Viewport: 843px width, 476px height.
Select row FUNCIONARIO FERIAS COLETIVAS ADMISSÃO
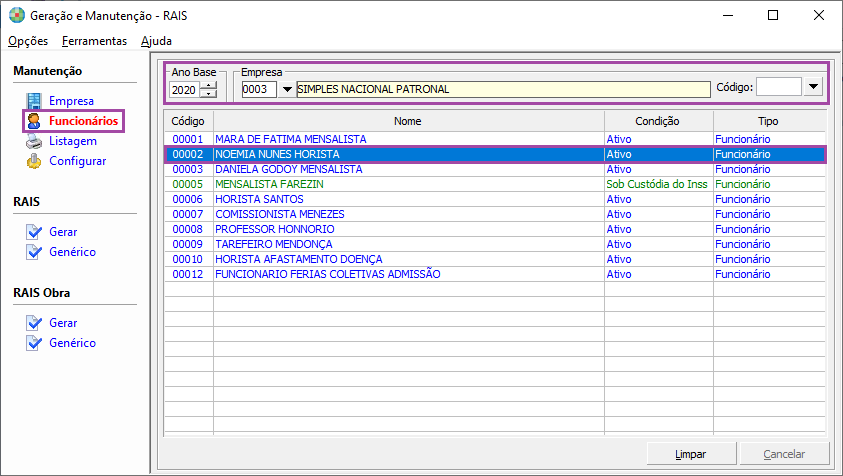495,274
